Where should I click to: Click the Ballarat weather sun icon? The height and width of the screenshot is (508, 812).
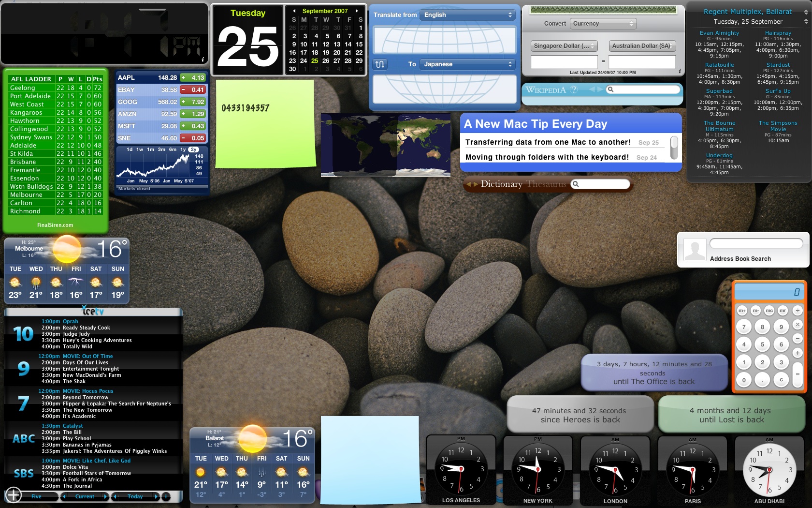(x=253, y=438)
